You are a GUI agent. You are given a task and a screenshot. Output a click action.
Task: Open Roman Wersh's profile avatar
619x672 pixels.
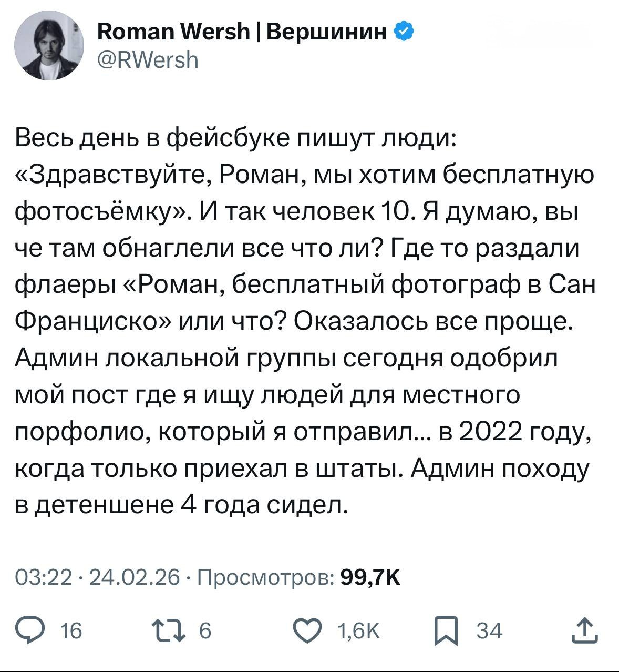45,47
